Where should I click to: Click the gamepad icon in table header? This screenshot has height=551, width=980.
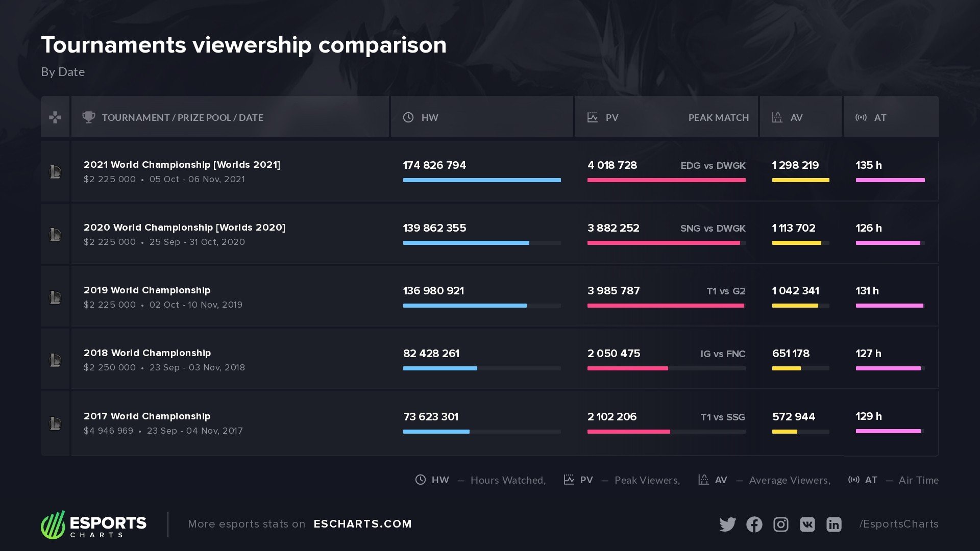(x=55, y=117)
